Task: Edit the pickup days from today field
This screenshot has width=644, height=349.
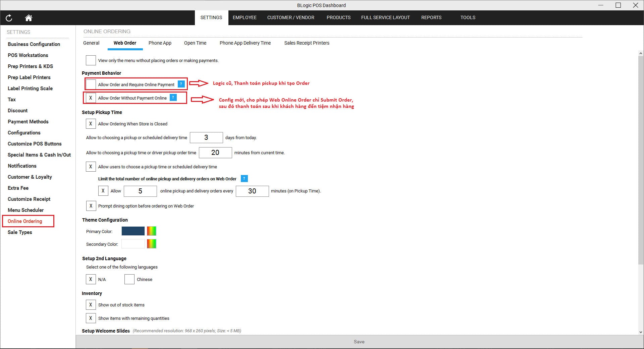Action: click(206, 137)
